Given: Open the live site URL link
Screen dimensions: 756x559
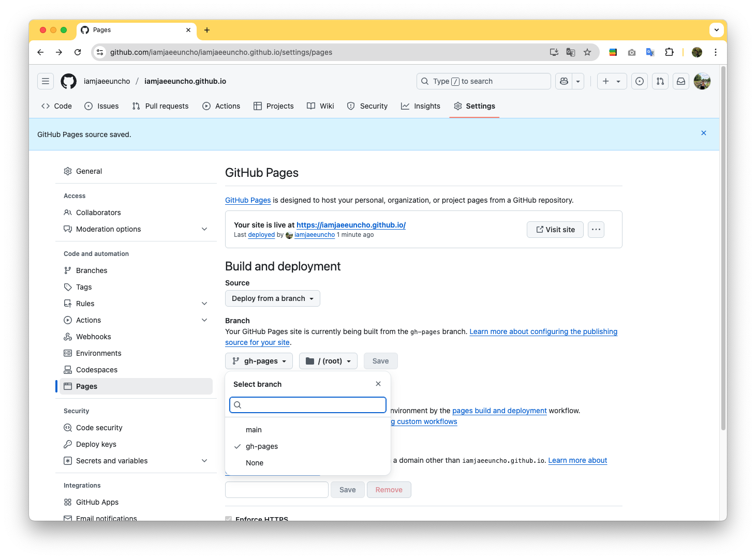Looking at the screenshot, I should 351,225.
